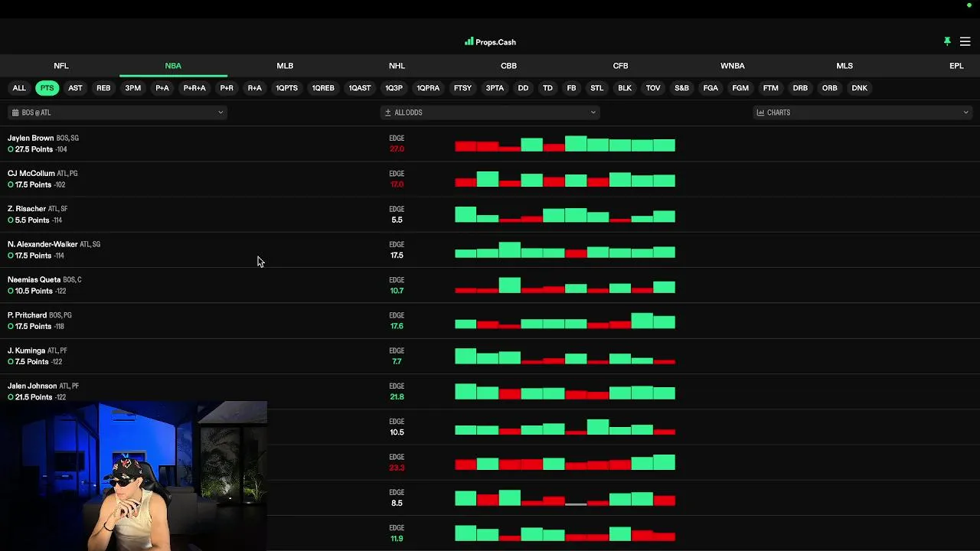Select the AST stat filter
This screenshot has height=551, width=980.
point(75,88)
